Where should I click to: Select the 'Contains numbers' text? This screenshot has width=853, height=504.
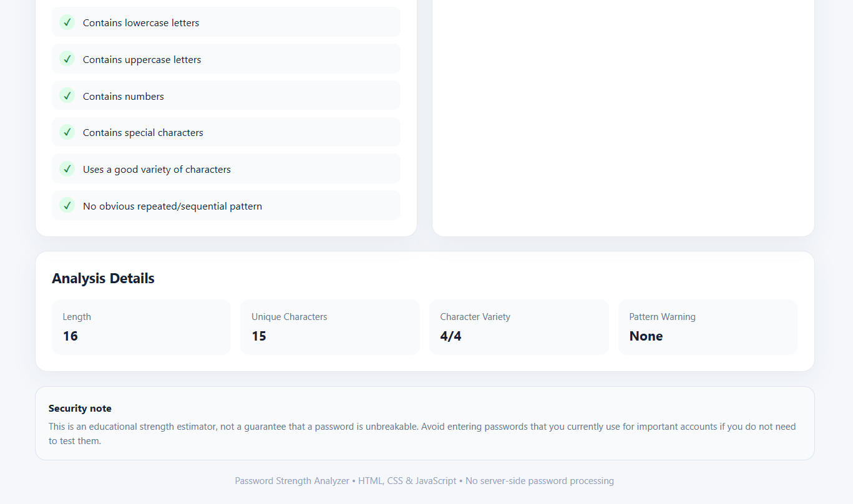tap(124, 96)
